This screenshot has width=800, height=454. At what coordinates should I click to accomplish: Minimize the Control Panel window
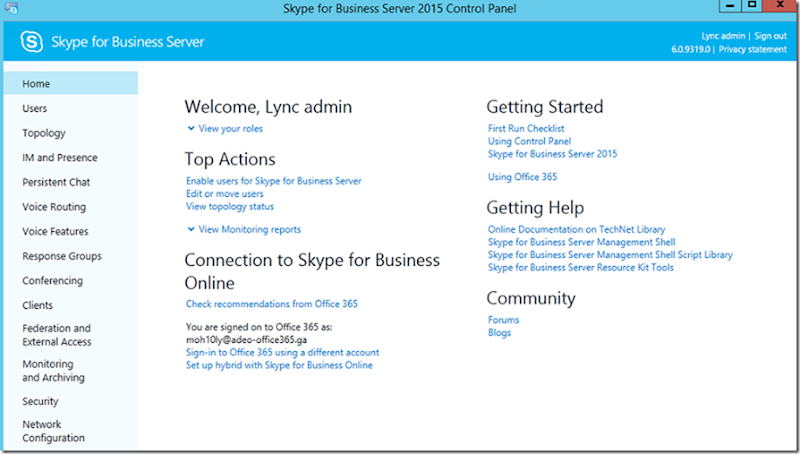[x=730, y=6]
